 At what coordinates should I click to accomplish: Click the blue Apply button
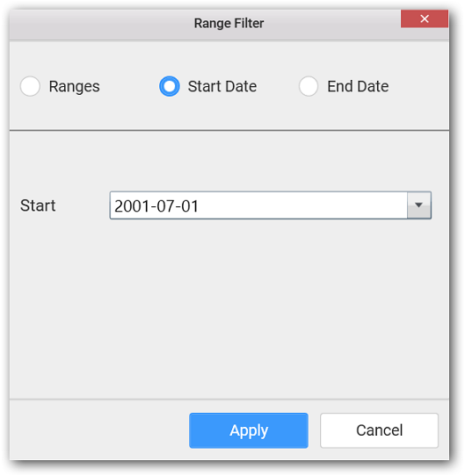pos(249,430)
